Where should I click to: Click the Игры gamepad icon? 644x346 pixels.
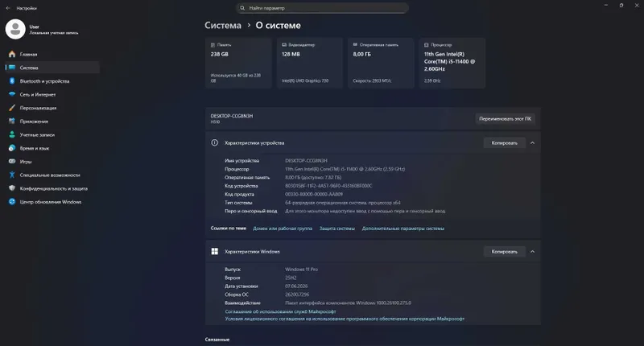tap(12, 161)
